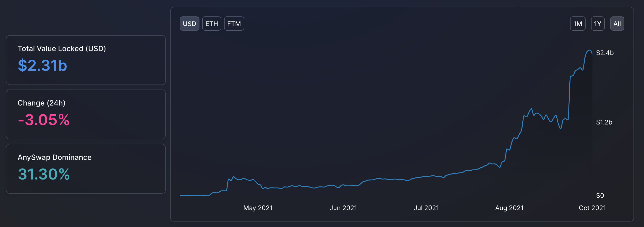The width and height of the screenshot is (644, 227).
Task: Switch chart currency to FTM
Action: pyautogui.click(x=234, y=24)
